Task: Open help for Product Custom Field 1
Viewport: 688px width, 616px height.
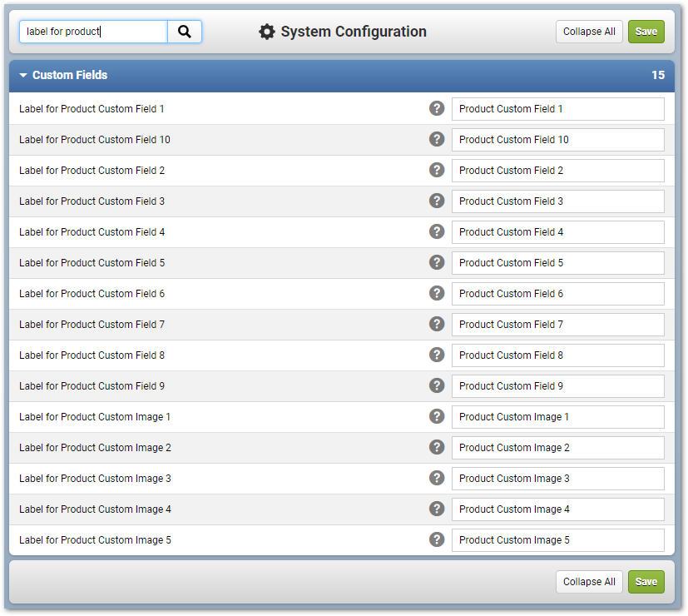Action: (x=437, y=108)
